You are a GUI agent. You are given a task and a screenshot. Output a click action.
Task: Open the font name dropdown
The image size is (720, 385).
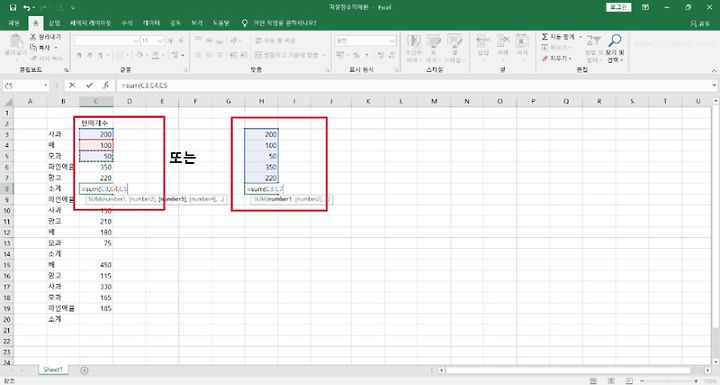pos(135,41)
